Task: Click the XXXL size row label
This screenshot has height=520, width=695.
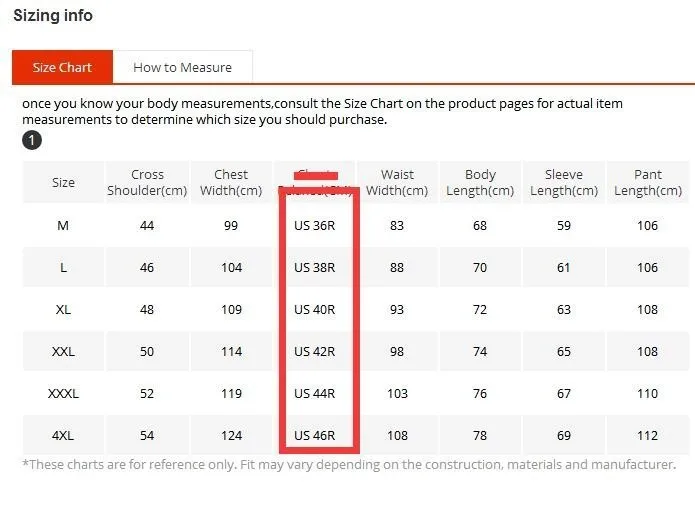Action: click(x=63, y=394)
